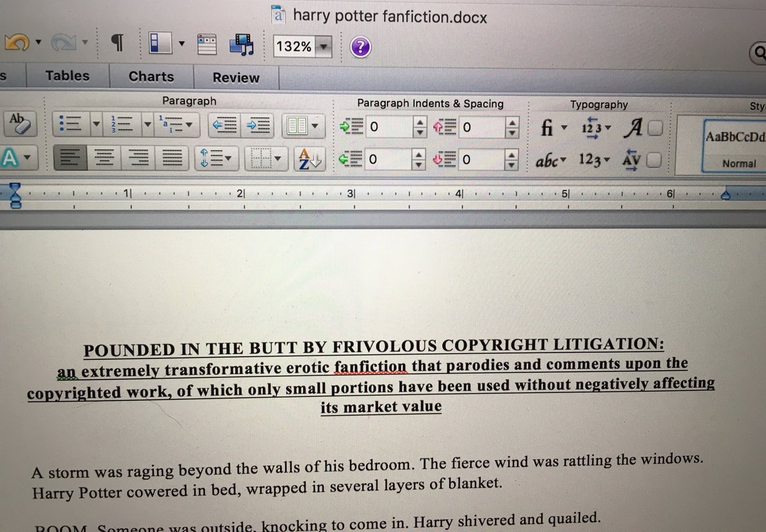This screenshot has width=766, height=532.
Task: Click the right indent marker on ruler
Action: coord(726,194)
